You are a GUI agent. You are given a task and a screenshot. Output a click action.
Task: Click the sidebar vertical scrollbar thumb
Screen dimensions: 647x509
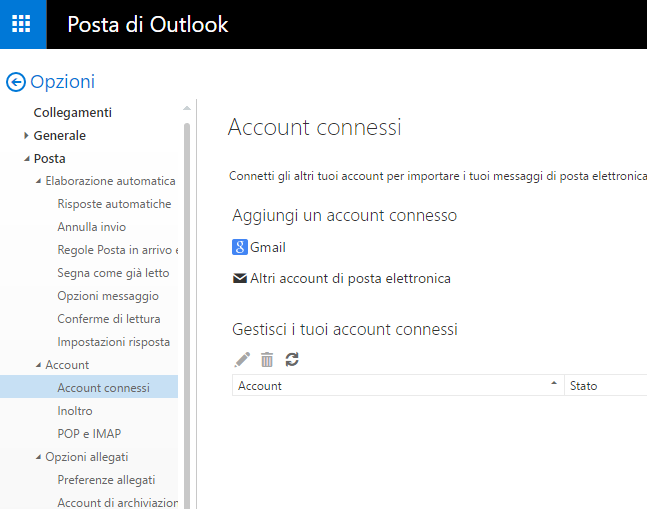(187, 316)
